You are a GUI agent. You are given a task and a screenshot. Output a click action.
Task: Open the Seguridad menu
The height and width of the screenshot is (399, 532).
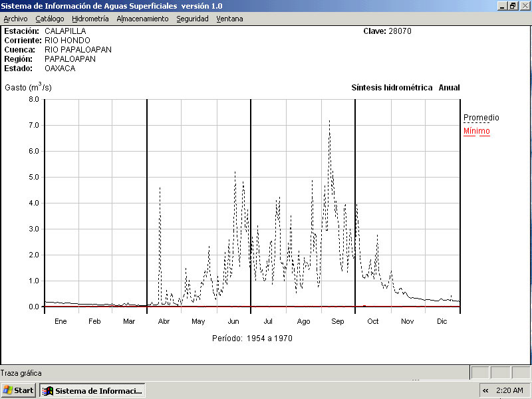[x=192, y=19]
